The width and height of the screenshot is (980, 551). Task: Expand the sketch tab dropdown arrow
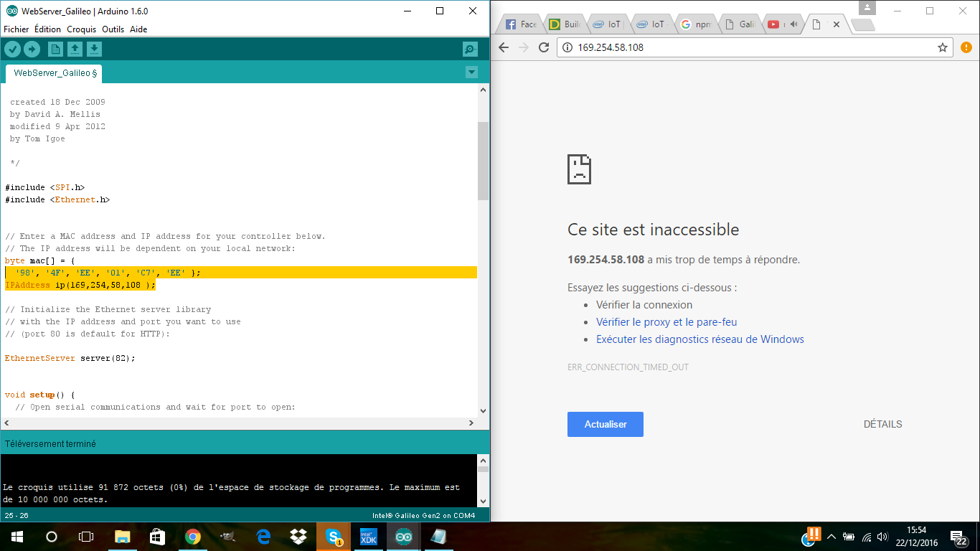coord(471,72)
